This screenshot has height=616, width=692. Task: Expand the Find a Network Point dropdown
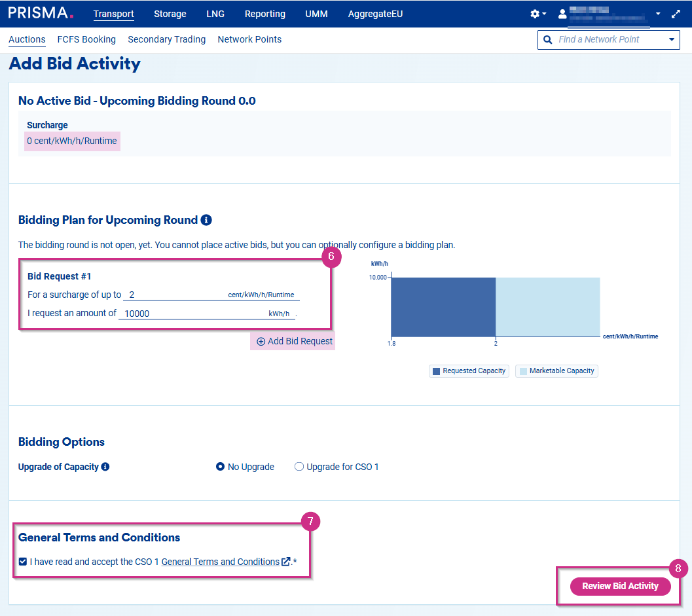[671, 39]
